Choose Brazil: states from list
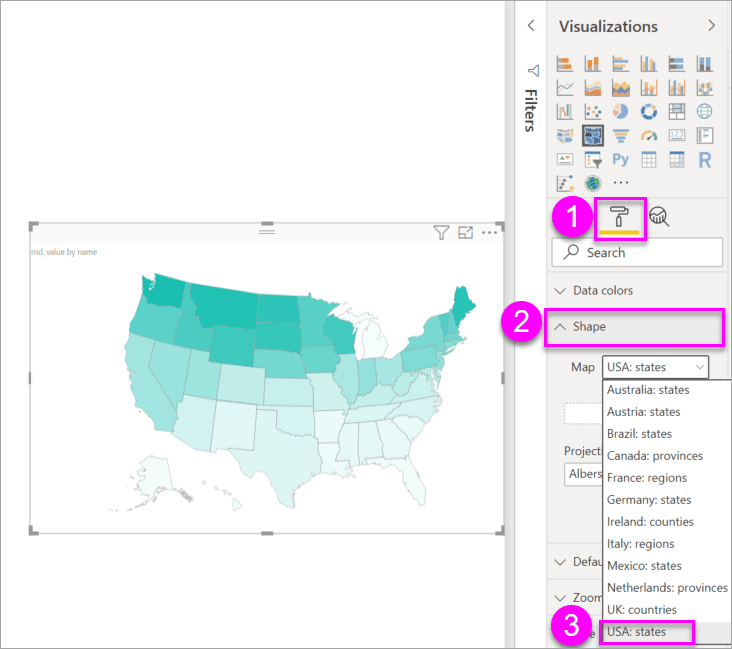 [x=639, y=434]
